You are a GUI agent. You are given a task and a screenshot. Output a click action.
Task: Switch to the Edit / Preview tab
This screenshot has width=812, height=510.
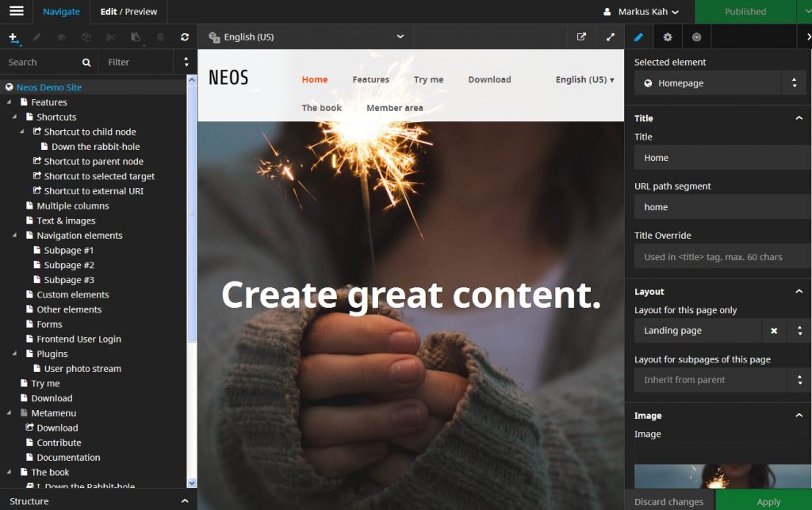click(x=128, y=12)
